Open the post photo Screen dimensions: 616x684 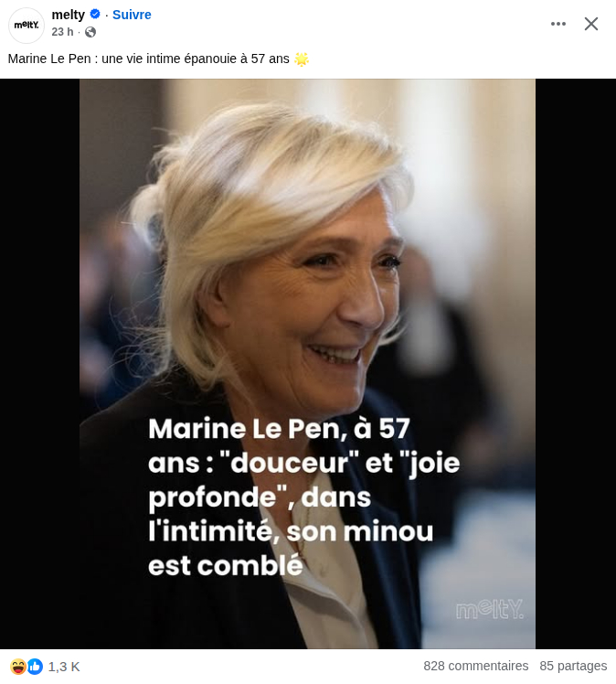307,364
